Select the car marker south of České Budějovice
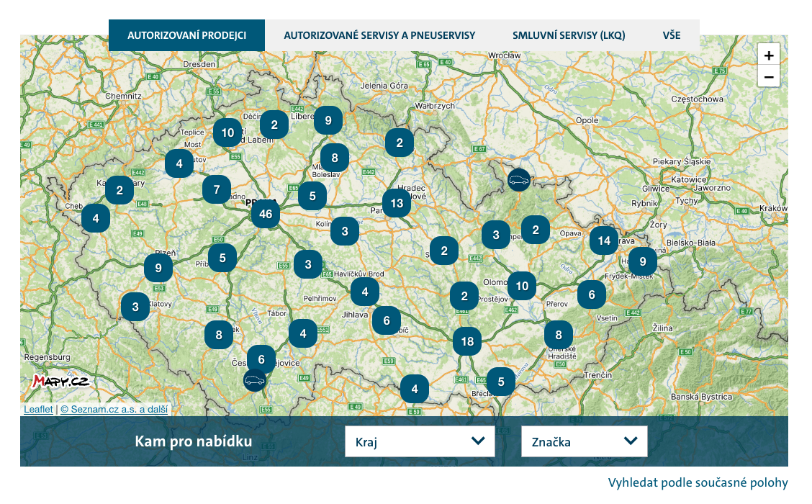This screenshot has width=812, height=504. click(254, 381)
